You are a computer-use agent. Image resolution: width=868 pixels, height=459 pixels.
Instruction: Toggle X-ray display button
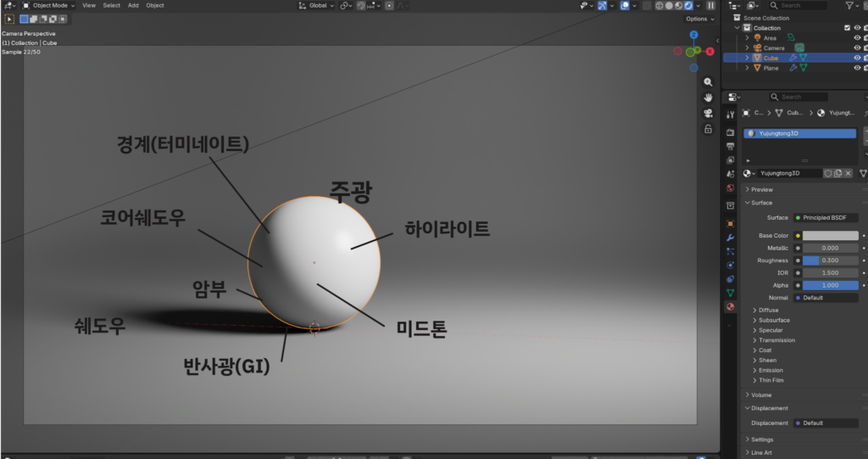[647, 6]
